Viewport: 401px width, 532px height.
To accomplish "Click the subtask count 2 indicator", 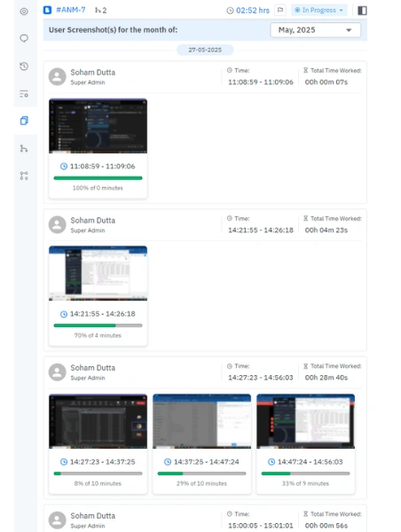I will (x=100, y=11).
